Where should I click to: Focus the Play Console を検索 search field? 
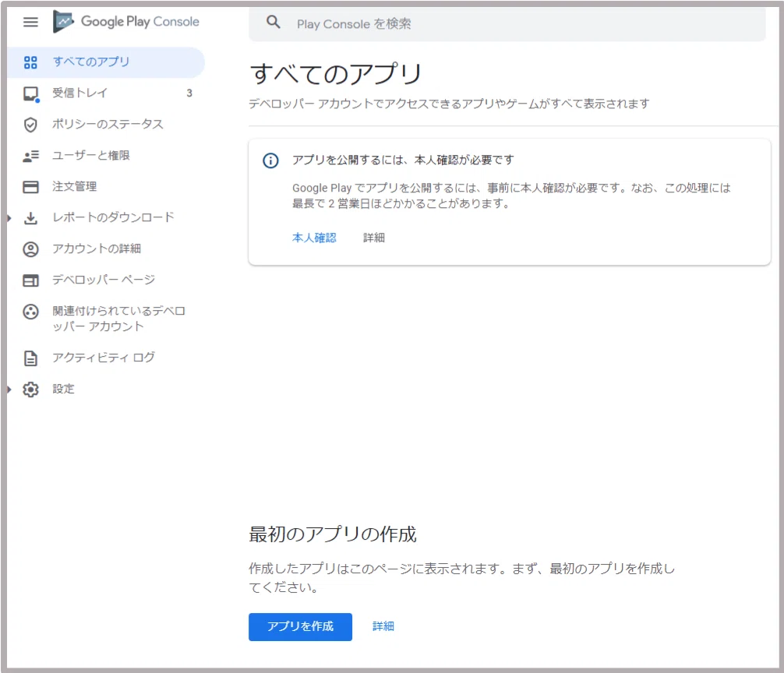click(507, 23)
